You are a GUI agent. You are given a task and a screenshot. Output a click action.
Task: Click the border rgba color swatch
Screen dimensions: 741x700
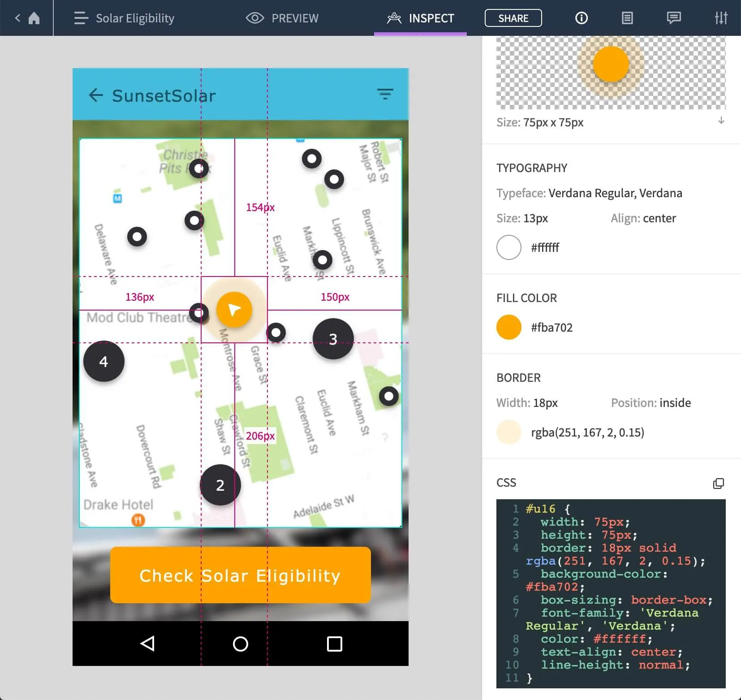click(x=508, y=432)
